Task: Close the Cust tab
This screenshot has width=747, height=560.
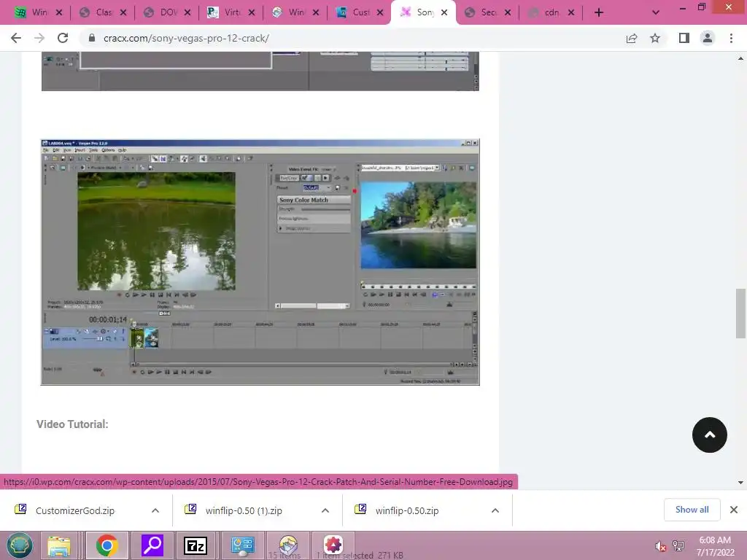Action: [379, 13]
